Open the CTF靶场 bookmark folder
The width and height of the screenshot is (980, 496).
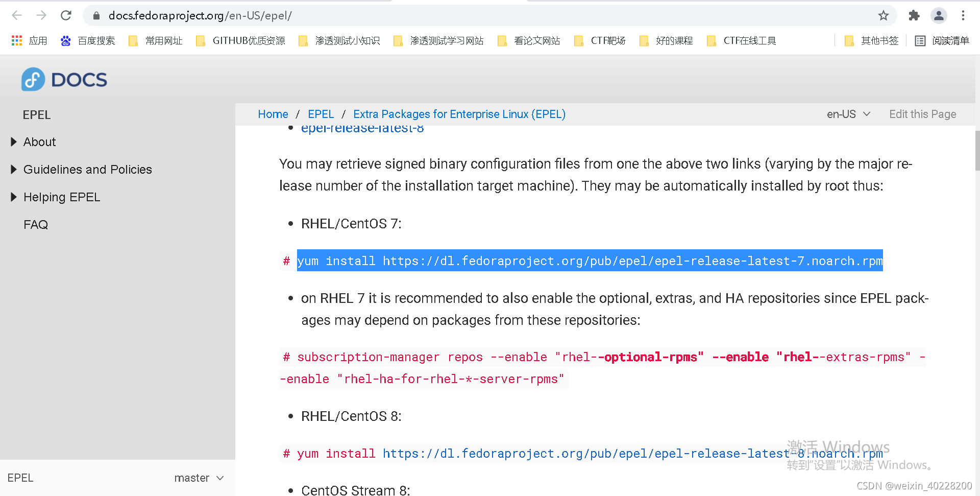coord(600,41)
